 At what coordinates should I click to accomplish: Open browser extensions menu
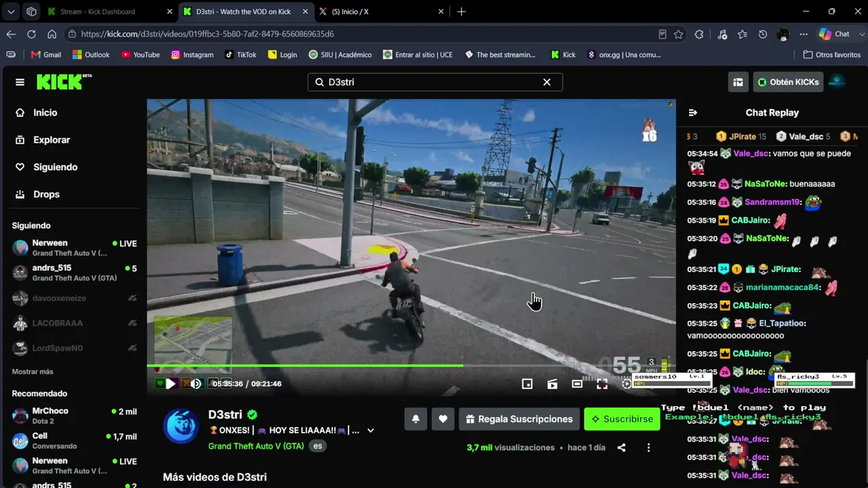point(699,34)
